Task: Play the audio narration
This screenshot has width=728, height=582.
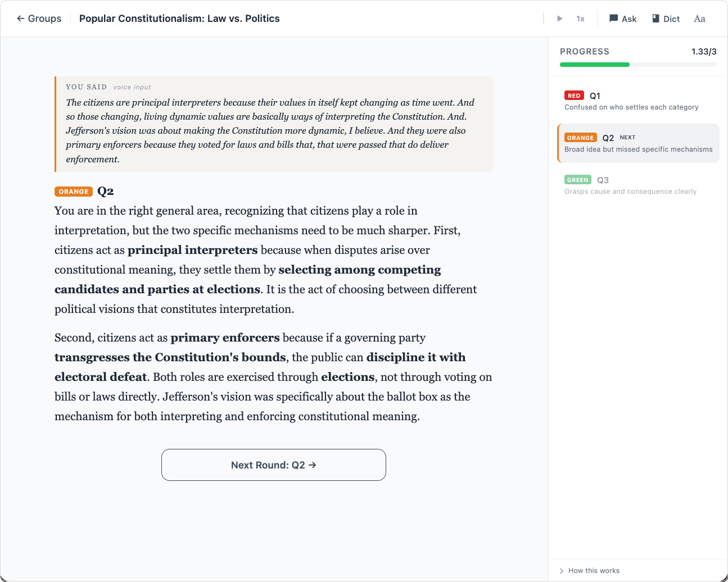Action: [559, 18]
